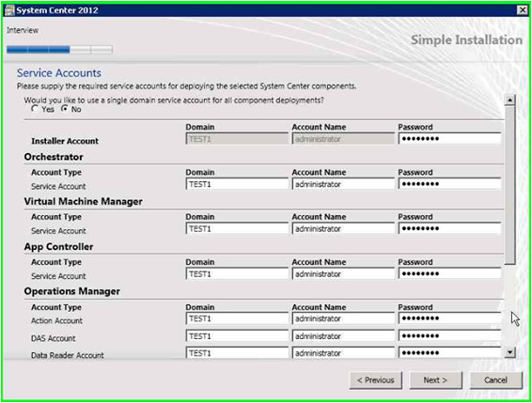Click the Orchestrator password field
This screenshot has width=532, height=403.
[x=449, y=184]
